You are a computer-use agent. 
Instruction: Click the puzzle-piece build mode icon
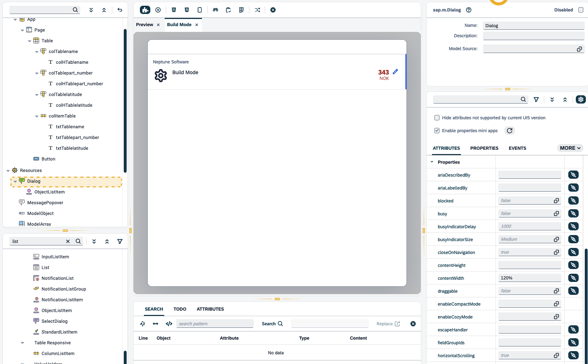145,10
